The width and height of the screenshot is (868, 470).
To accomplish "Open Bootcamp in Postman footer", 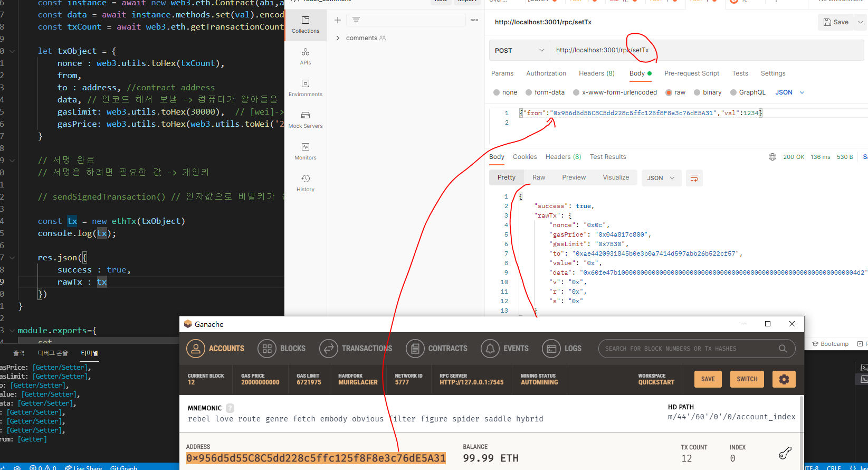I will pyautogui.click(x=831, y=344).
